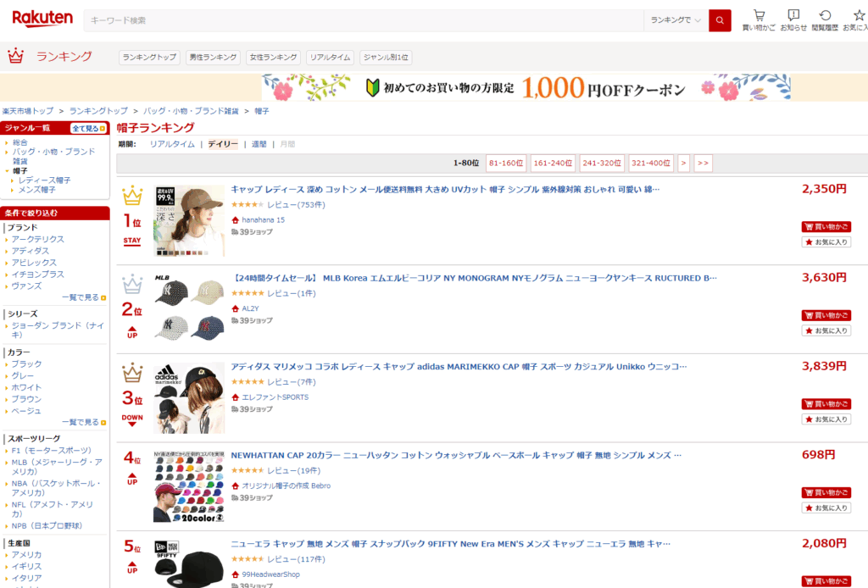This screenshot has height=588, width=868.
Task: Click the single arrow next page button
Action: (x=684, y=164)
